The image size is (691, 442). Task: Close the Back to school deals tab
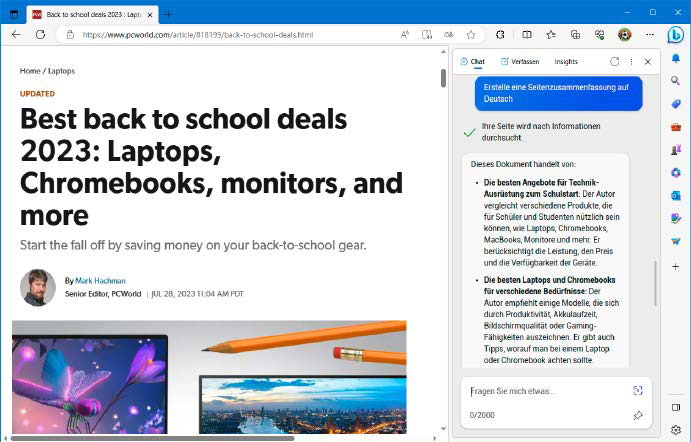coord(150,15)
